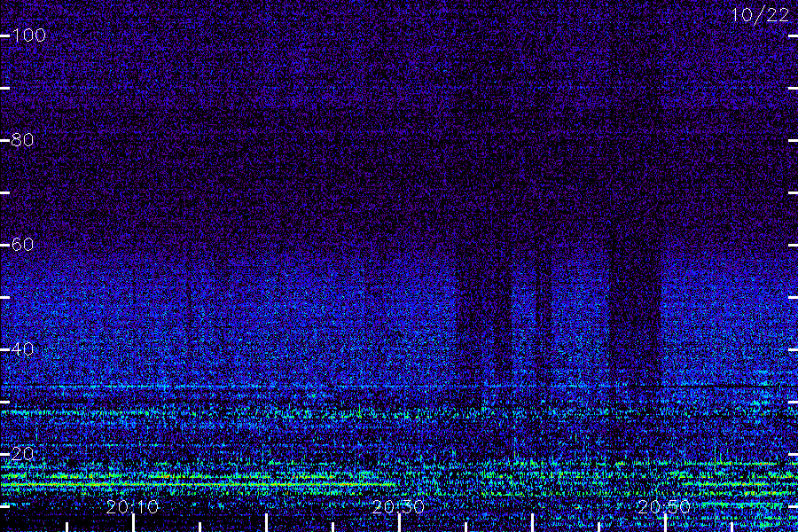798x532 pixels.
Task: Click the 20 frequency axis label
Action: (x=22, y=454)
